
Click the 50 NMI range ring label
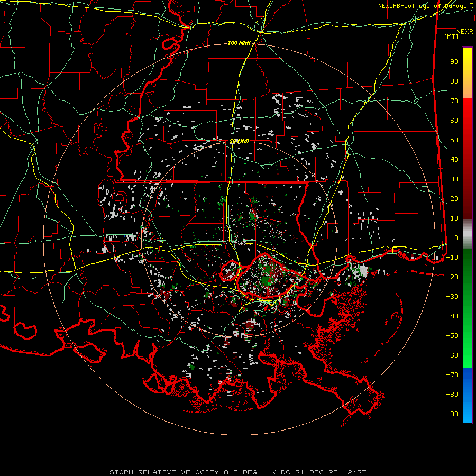click(239, 141)
